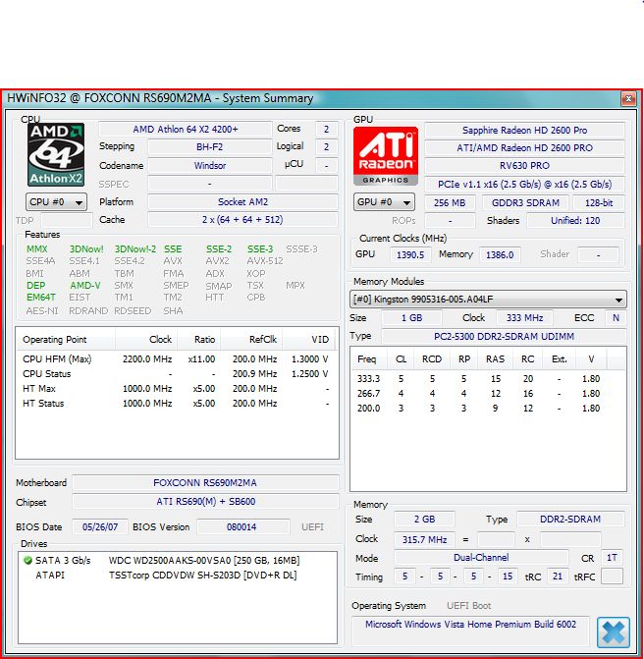Click the green MMX feature label
This screenshot has width=644, height=659.
[x=37, y=249]
